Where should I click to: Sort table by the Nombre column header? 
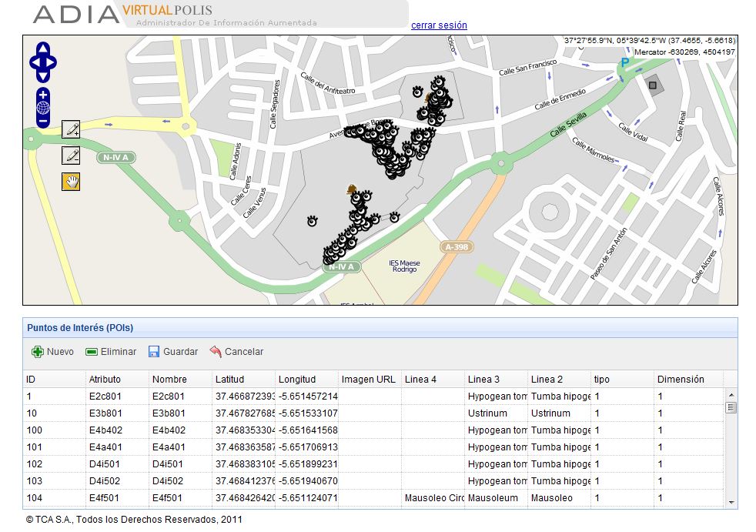click(169, 380)
